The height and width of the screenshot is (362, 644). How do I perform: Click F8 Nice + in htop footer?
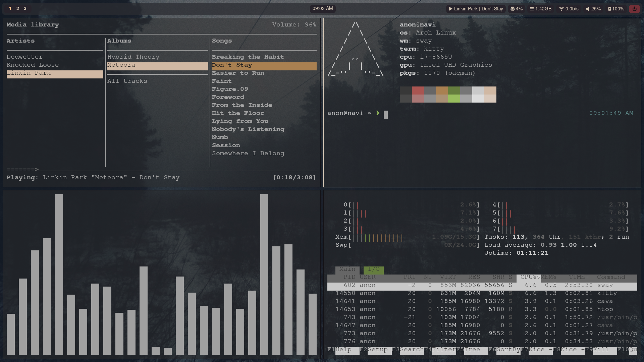(569, 350)
